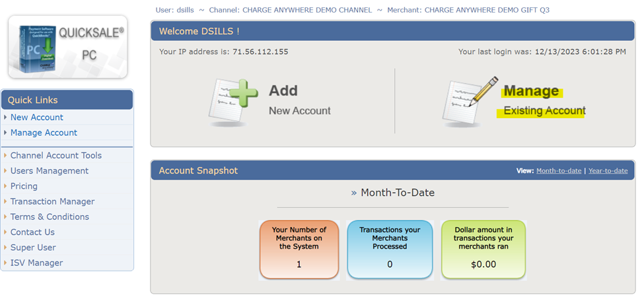Select Contact Us in sidebar
Screen dimensions: 644x301
click(32, 232)
